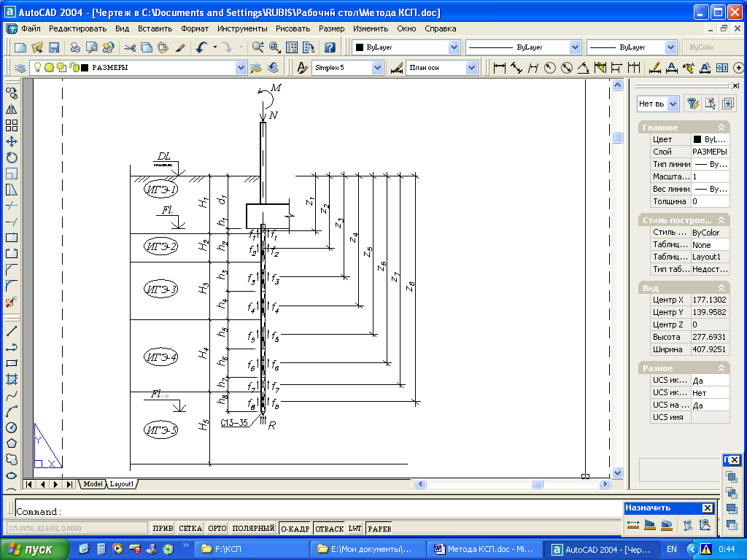Open the Рисовать menu
The width and height of the screenshot is (747, 560).
click(x=293, y=28)
